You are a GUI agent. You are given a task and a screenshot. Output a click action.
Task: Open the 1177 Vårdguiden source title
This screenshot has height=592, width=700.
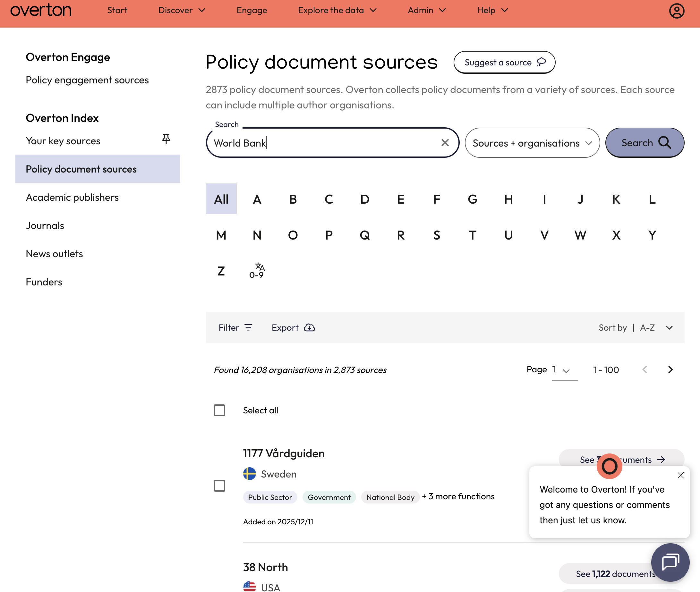pyautogui.click(x=284, y=453)
